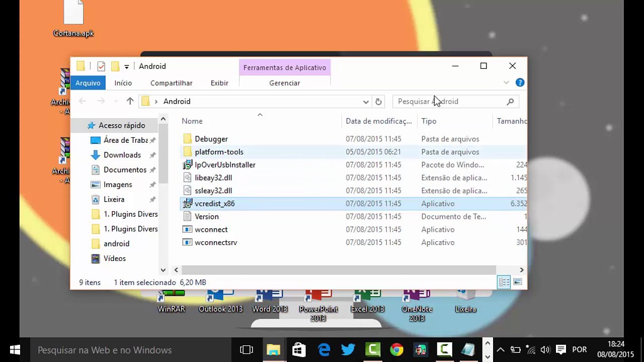Show hidden system tray icons
This screenshot has width=644, height=362.
point(501,350)
